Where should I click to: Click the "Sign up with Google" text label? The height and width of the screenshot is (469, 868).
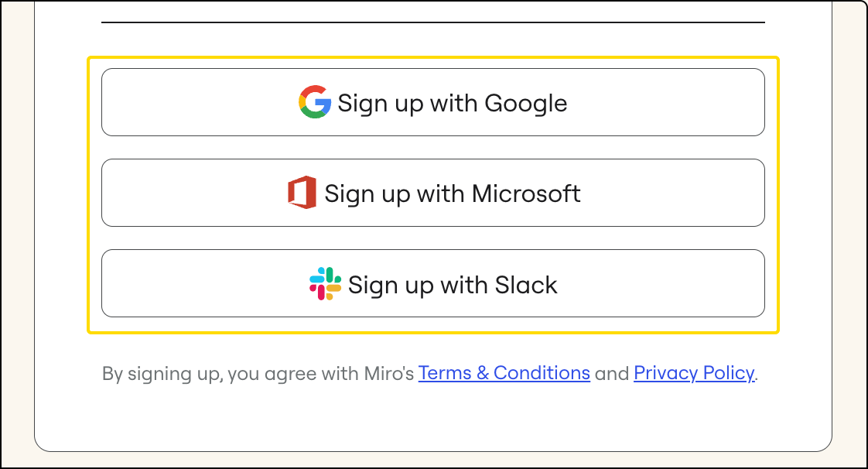click(x=452, y=103)
